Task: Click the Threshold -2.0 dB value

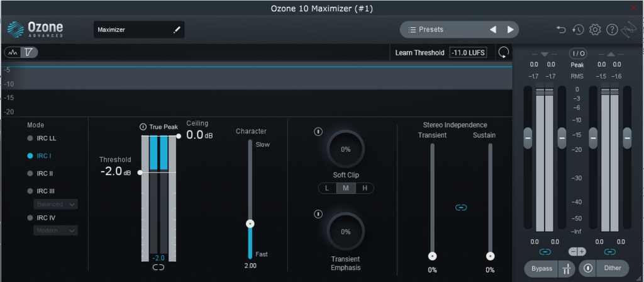Action: click(116, 171)
